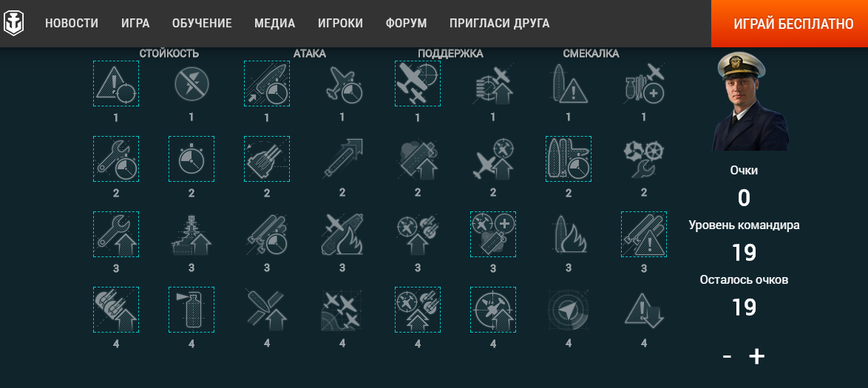Decrease commander level with minus button
The height and width of the screenshot is (388, 868).
(727, 356)
